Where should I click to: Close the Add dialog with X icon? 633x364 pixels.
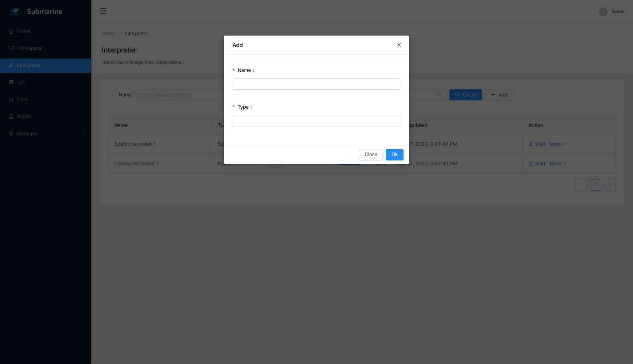coord(399,45)
